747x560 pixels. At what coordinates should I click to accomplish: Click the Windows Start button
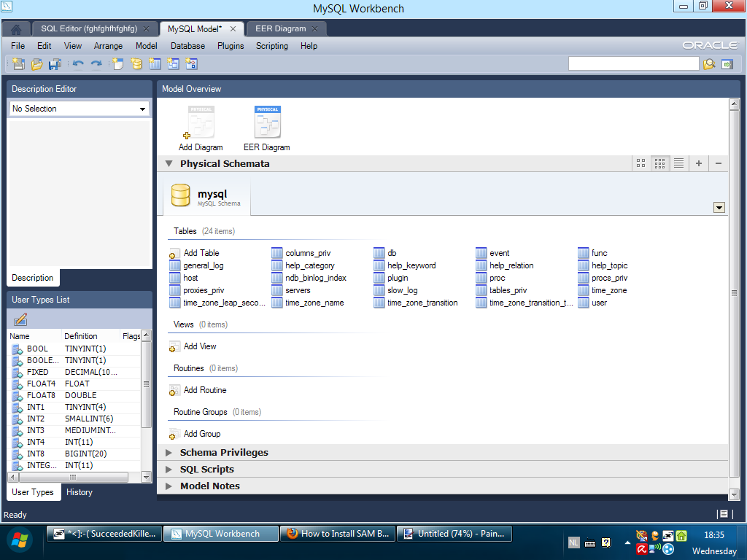tap(20, 540)
